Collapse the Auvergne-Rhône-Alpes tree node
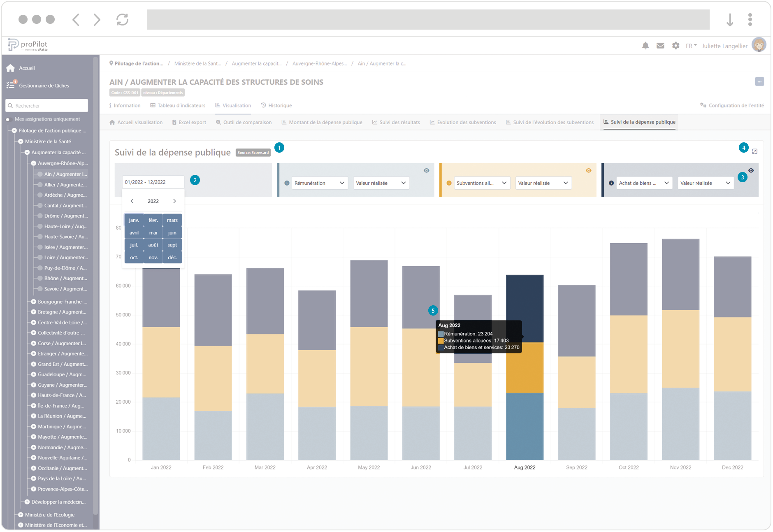This screenshot has height=532, width=773. (34, 163)
